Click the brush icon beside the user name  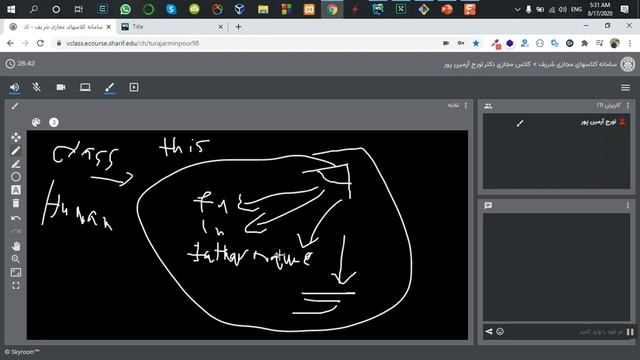click(x=520, y=123)
